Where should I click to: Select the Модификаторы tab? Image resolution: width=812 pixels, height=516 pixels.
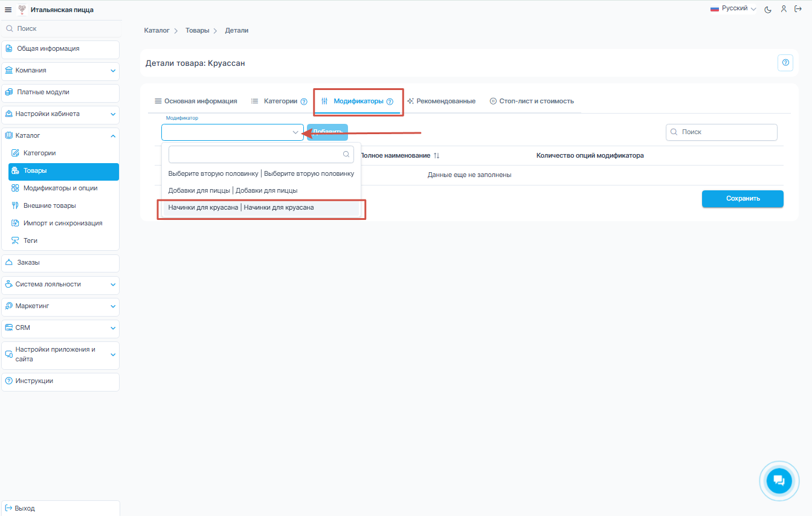coord(358,101)
